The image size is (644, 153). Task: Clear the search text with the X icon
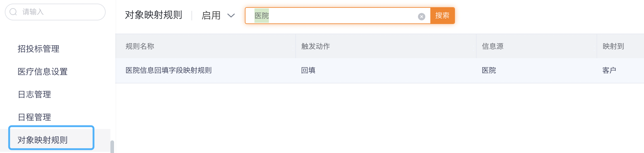[421, 16]
